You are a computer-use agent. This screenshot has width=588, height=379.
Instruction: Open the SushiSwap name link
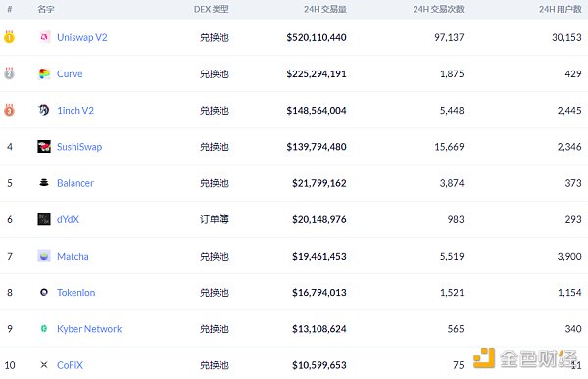click(x=79, y=147)
